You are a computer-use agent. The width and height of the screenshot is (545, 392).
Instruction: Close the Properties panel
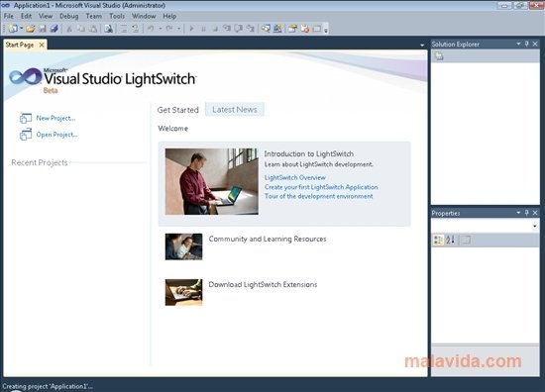point(535,213)
